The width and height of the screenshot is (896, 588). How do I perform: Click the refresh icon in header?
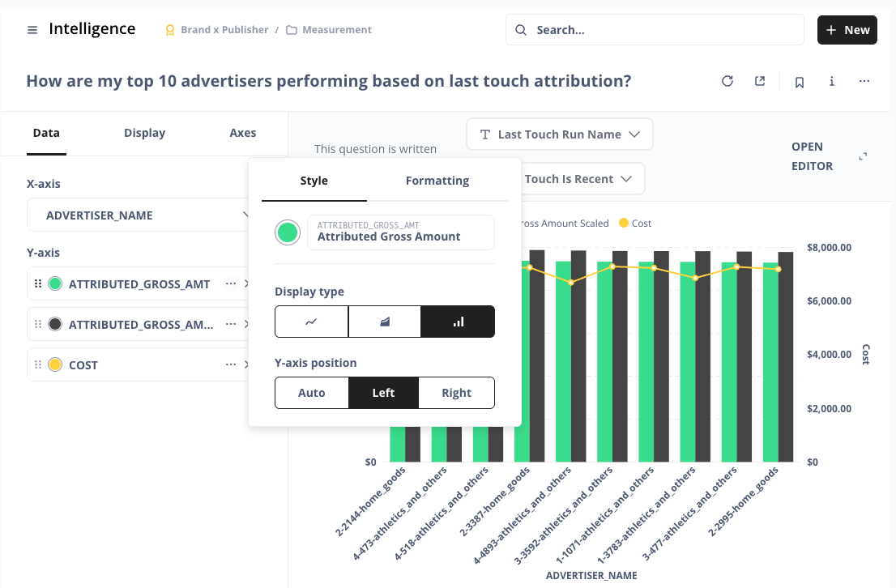[727, 81]
